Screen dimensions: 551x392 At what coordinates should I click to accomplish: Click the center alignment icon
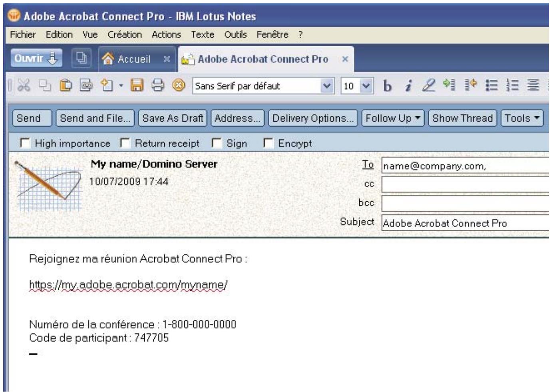pos(533,85)
